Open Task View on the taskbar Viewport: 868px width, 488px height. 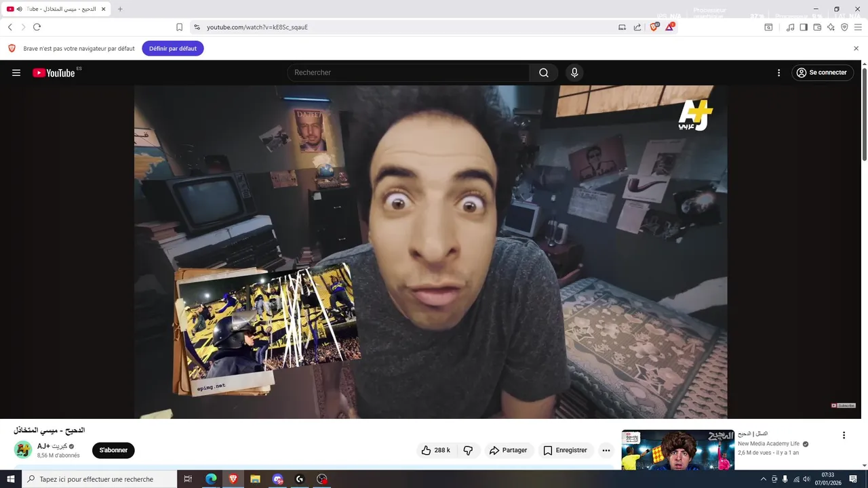tap(189, 479)
